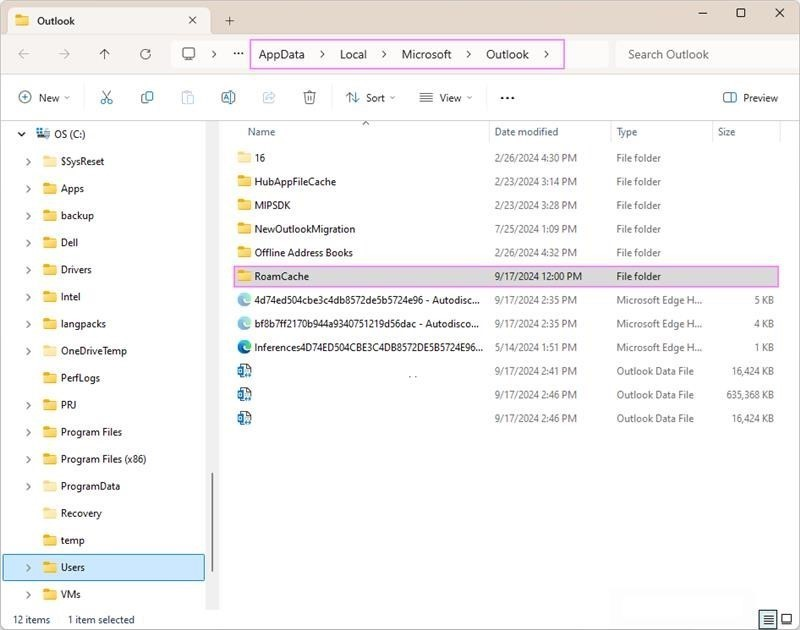This screenshot has width=800, height=630.
Task: Click the Rename icon in toolbar
Action: 228,97
